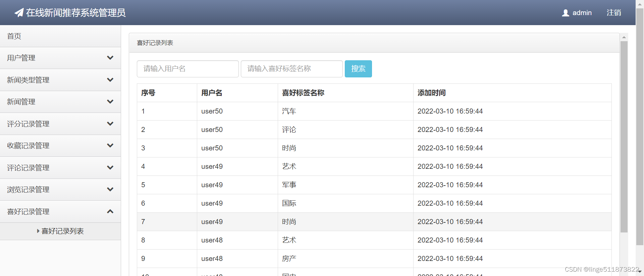
Task: Click the site title 在线新闻推荐系统管理员
Action: (x=76, y=13)
